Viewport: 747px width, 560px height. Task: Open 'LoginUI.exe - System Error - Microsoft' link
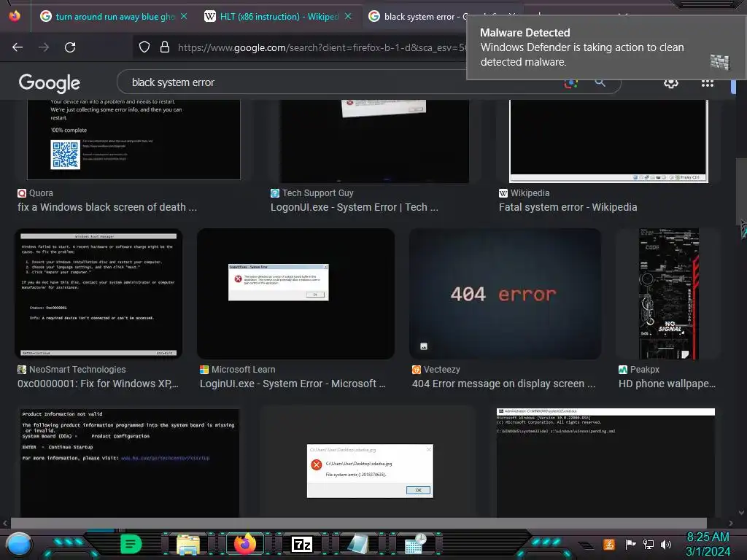293,384
